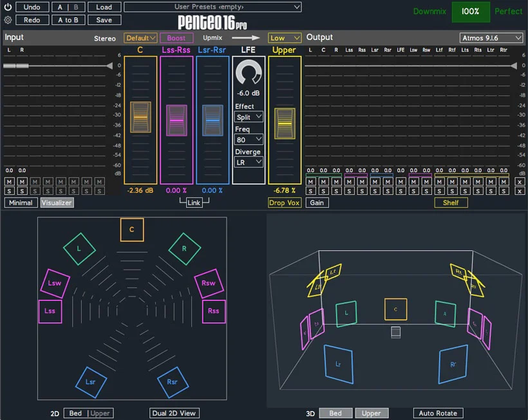
Task: Select the Lsw speaker in 2D view
Action: [55, 283]
